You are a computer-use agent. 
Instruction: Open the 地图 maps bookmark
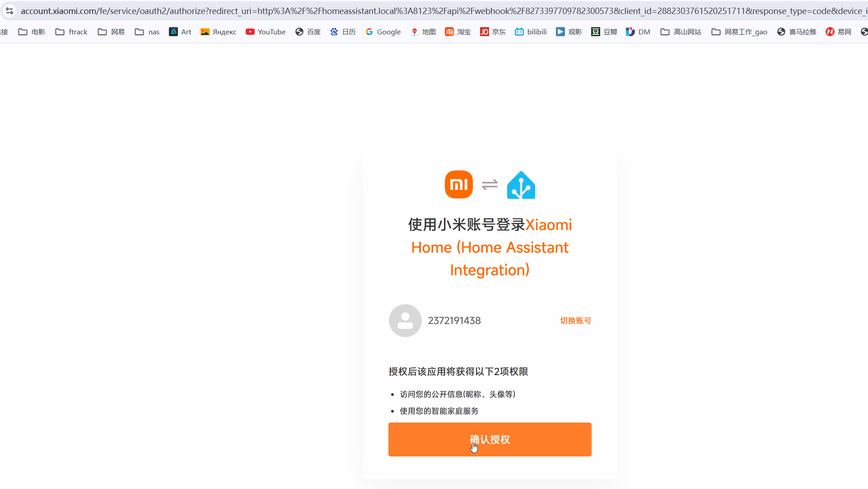[423, 32]
